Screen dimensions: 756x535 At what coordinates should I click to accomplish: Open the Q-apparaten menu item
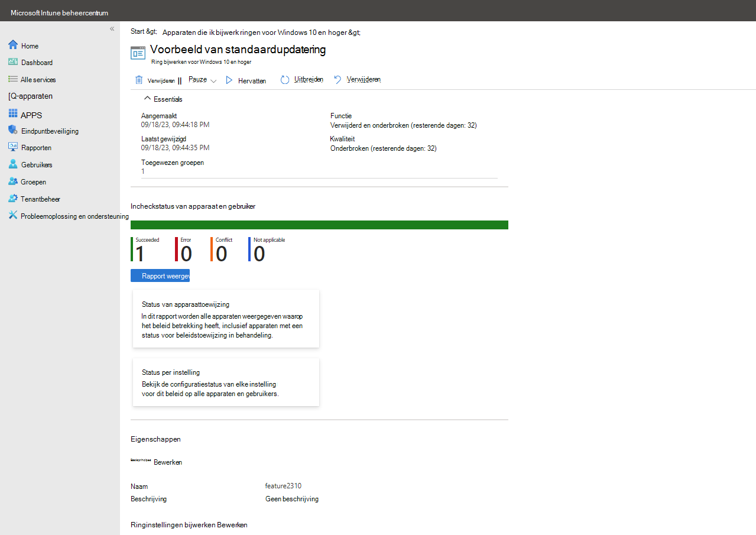coord(31,96)
